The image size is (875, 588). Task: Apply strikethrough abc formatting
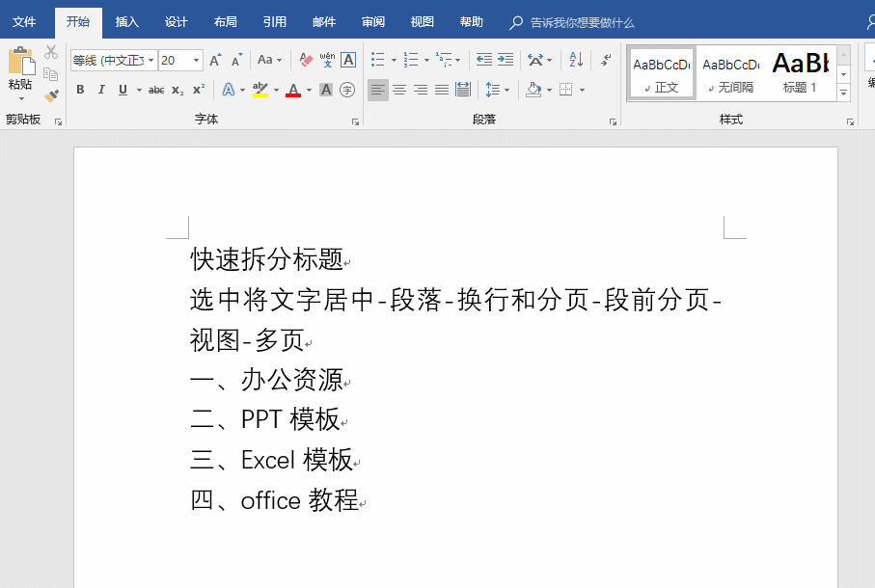pyautogui.click(x=156, y=90)
